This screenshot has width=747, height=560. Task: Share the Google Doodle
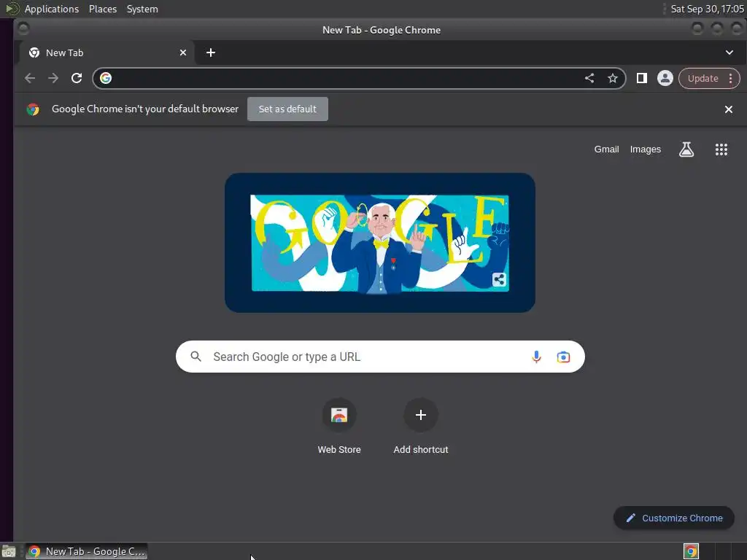499,279
